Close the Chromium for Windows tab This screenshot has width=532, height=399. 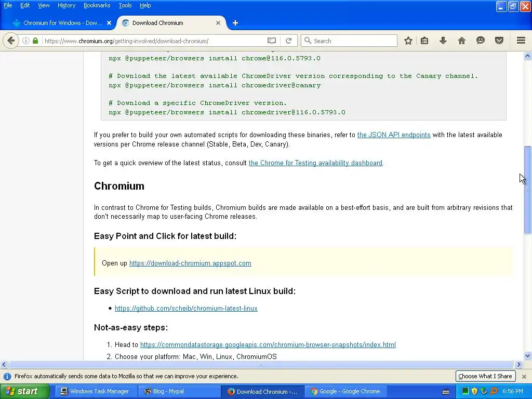tap(109, 23)
